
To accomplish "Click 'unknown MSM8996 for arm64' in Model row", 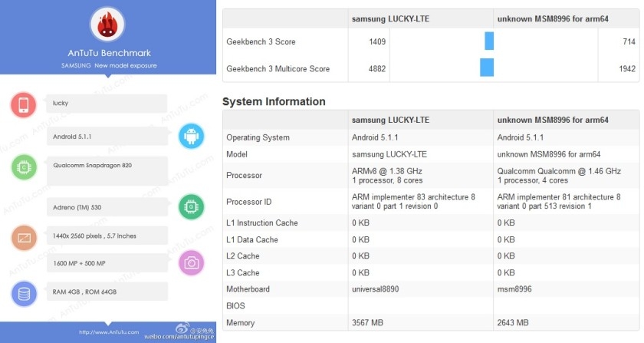I will 549,154.
